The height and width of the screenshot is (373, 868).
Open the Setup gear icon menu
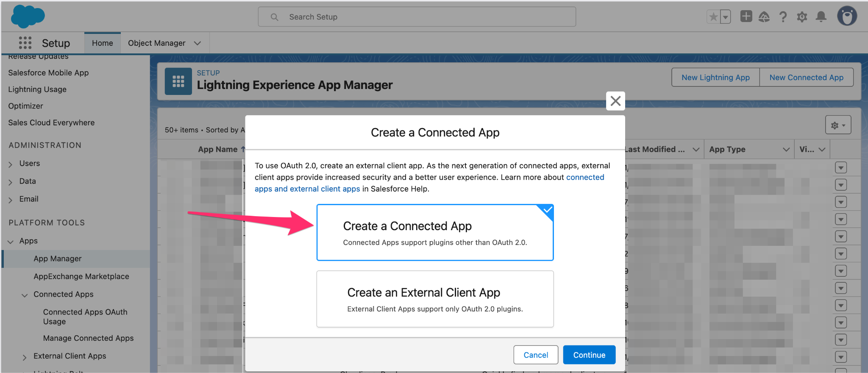click(x=802, y=17)
